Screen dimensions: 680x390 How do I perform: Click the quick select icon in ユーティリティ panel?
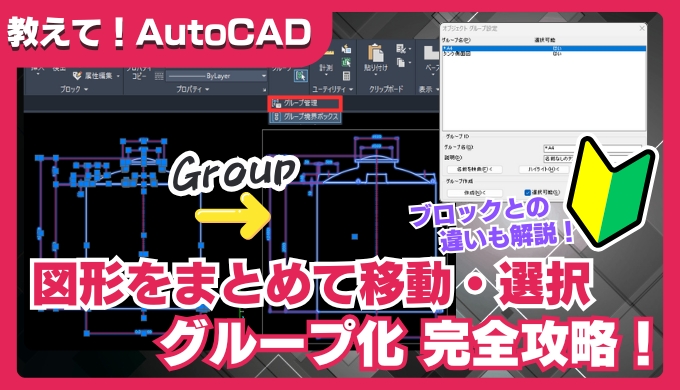346,49
